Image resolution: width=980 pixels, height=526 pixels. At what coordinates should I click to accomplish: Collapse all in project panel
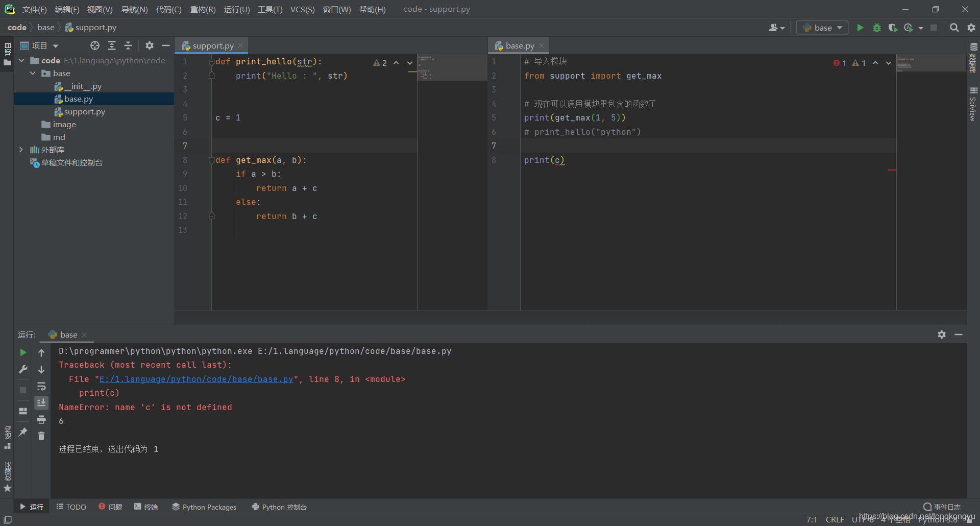coord(128,45)
